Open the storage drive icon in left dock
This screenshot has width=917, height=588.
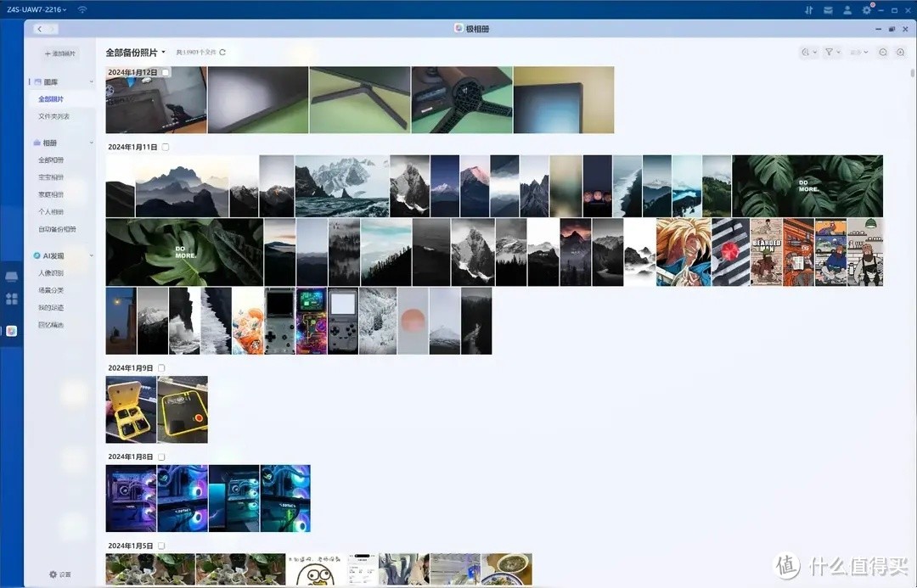12,277
